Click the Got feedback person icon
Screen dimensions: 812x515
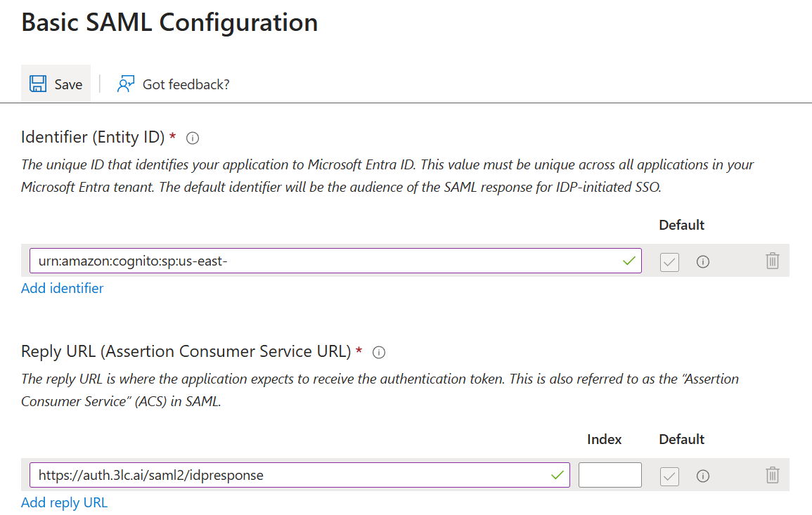(x=126, y=84)
